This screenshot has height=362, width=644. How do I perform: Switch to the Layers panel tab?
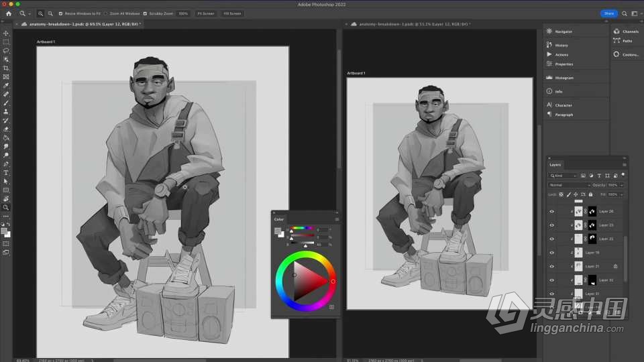click(555, 165)
